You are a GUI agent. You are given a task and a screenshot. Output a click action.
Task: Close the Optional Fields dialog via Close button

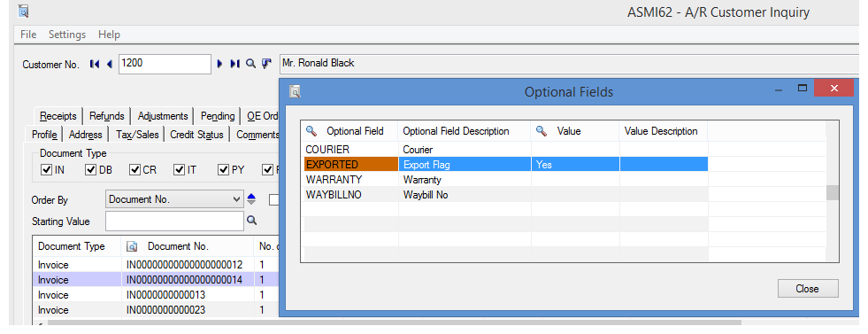click(x=808, y=289)
